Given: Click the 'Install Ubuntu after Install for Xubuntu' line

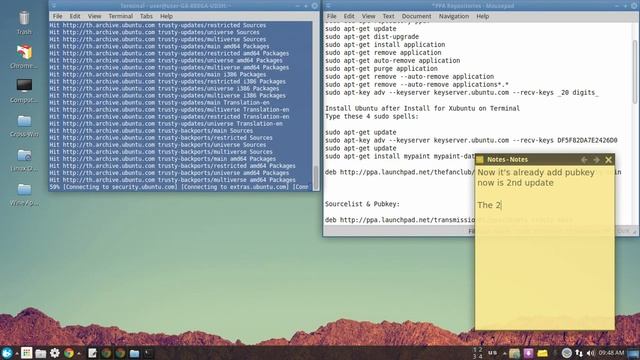Looking at the screenshot, I should [422, 108].
